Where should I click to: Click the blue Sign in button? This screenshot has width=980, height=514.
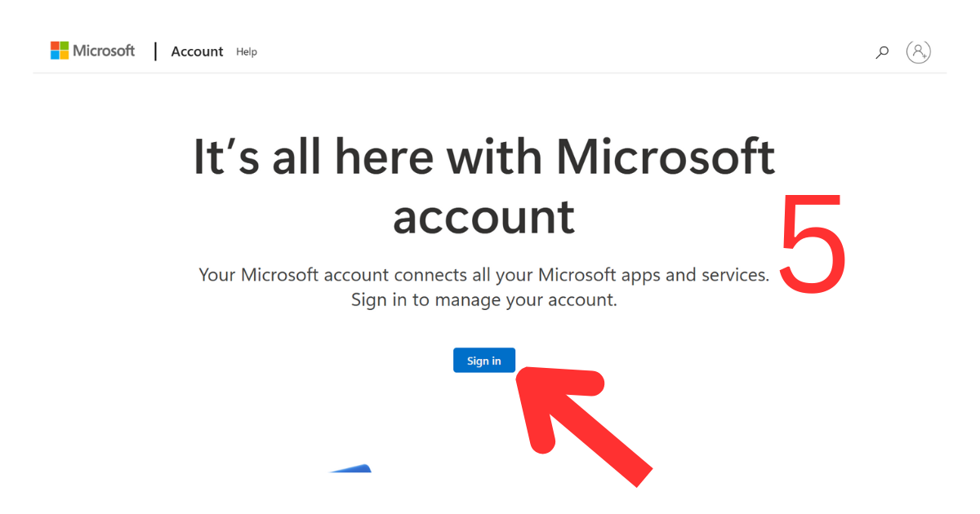click(x=484, y=361)
